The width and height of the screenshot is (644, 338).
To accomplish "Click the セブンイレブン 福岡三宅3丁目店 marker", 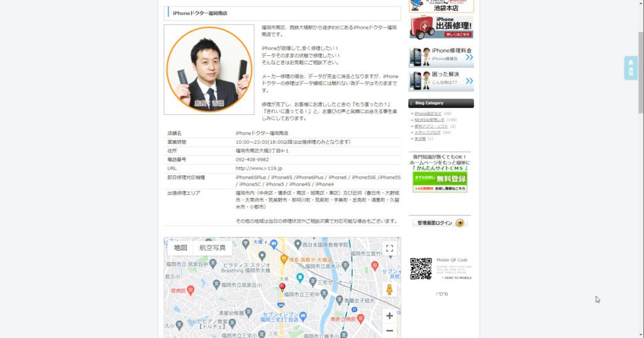I will pyautogui.click(x=303, y=315).
